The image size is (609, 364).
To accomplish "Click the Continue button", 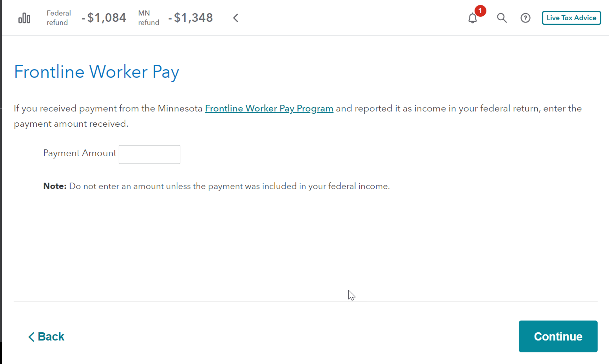I will click(x=558, y=336).
